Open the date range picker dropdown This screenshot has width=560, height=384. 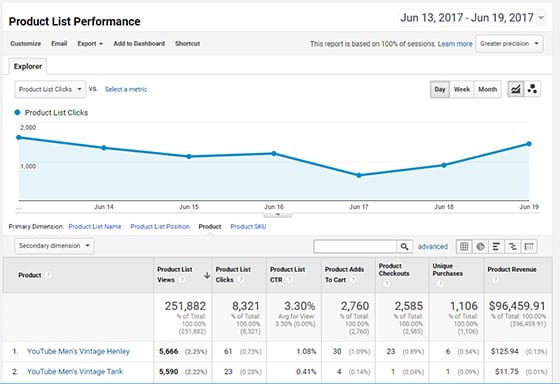[472, 18]
